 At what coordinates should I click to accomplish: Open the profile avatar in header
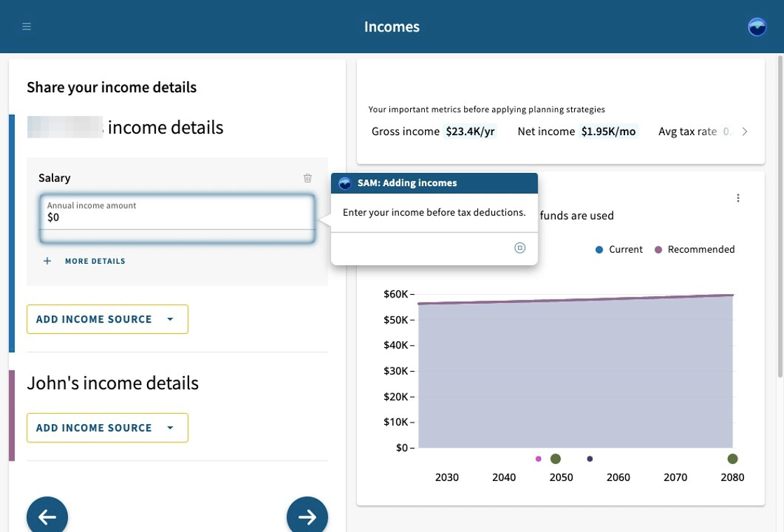click(x=757, y=27)
